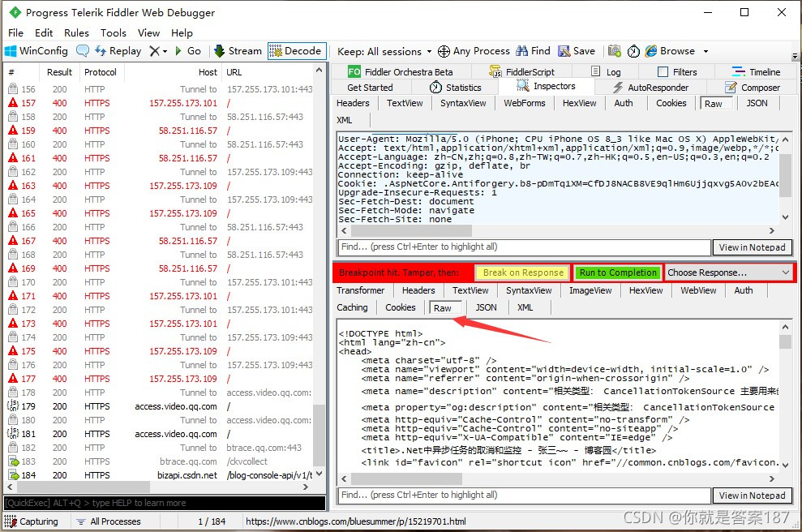This screenshot has height=532, width=802.
Task: Open the Choose Response dropdown
Action: (729, 272)
